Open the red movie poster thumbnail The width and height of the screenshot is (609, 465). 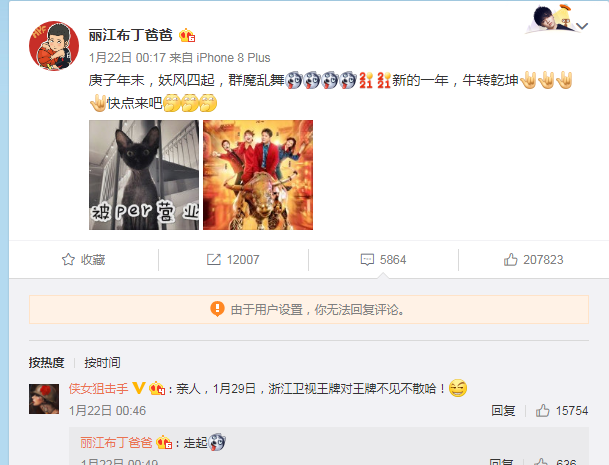[x=258, y=175]
